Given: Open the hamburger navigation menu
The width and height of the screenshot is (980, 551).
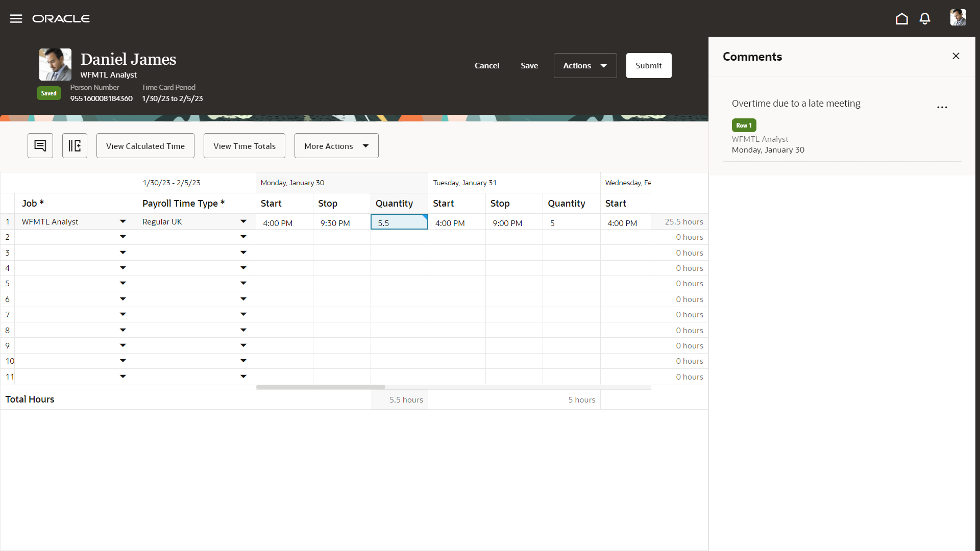Looking at the screenshot, I should click(x=16, y=19).
